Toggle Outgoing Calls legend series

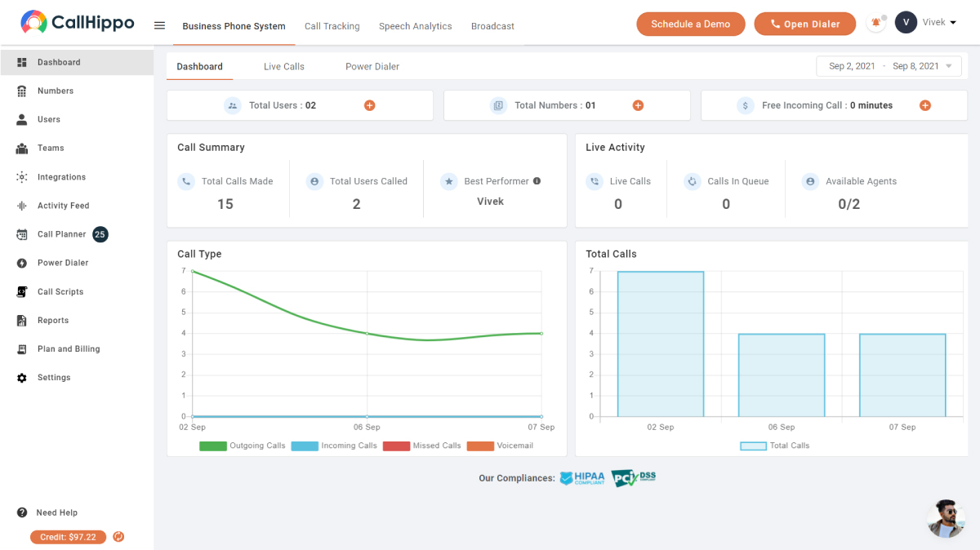click(243, 446)
